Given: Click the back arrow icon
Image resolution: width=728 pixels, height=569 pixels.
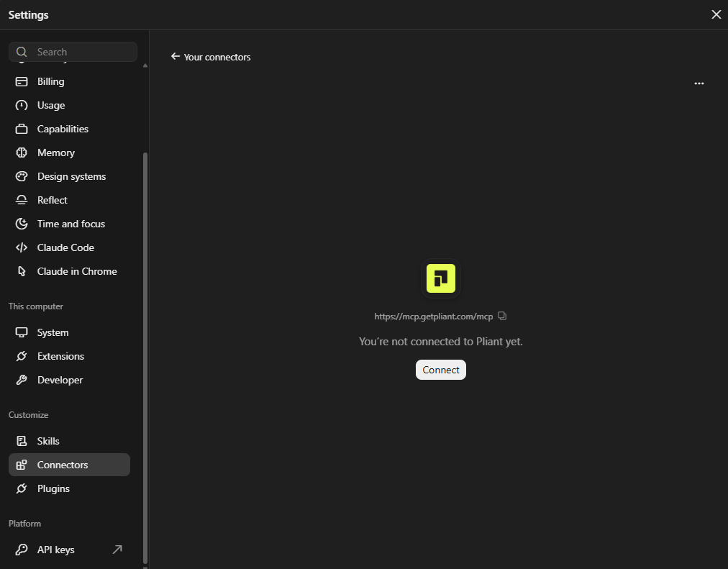Looking at the screenshot, I should [x=175, y=56].
